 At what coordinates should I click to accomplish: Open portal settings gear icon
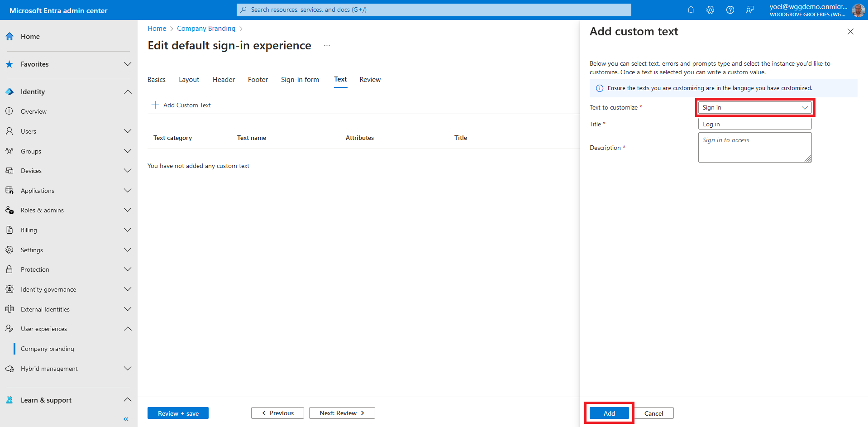[x=711, y=10]
